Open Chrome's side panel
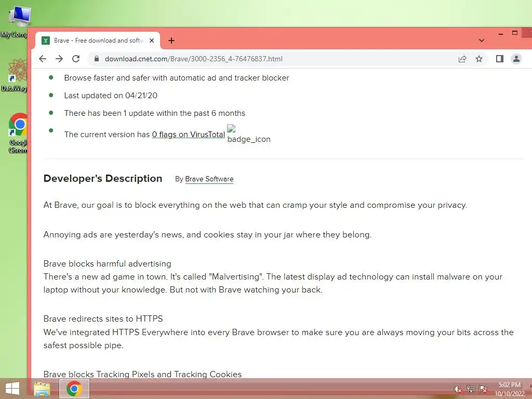Image resolution: width=532 pixels, height=399 pixels. [499, 59]
